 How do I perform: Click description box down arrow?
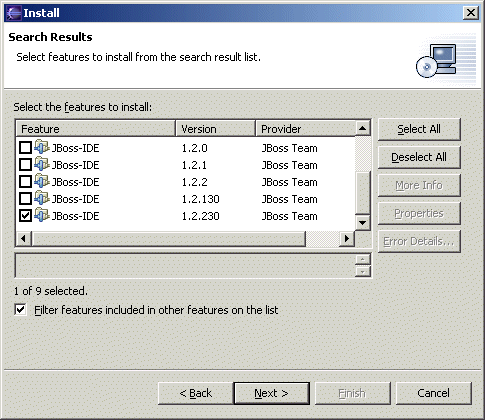pyautogui.click(x=363, y=272)
